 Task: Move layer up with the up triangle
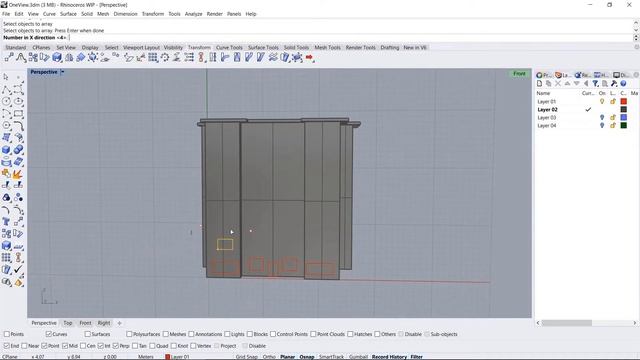tap(567, 84)
